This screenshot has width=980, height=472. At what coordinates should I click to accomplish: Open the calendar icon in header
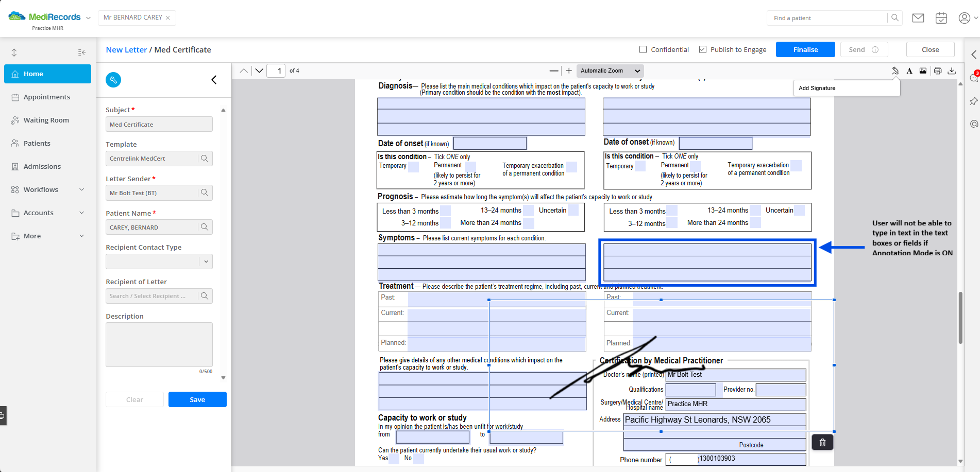(941, 18)
